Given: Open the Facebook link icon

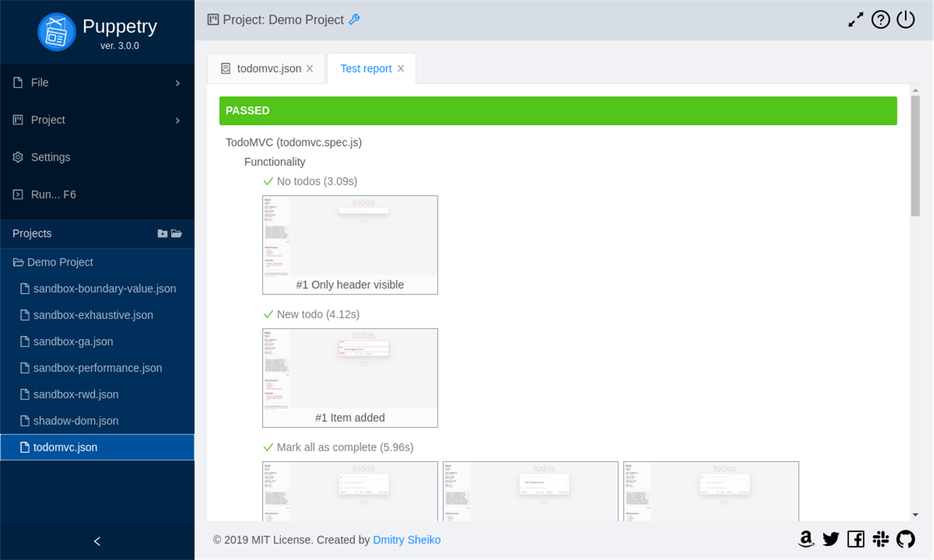Looking at the screenshot, I should [856, 539].
